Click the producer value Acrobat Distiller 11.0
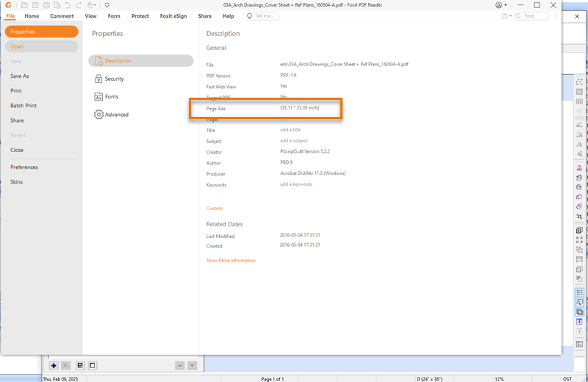This screenshot has width=588, height=382. (x=313, y=173)
